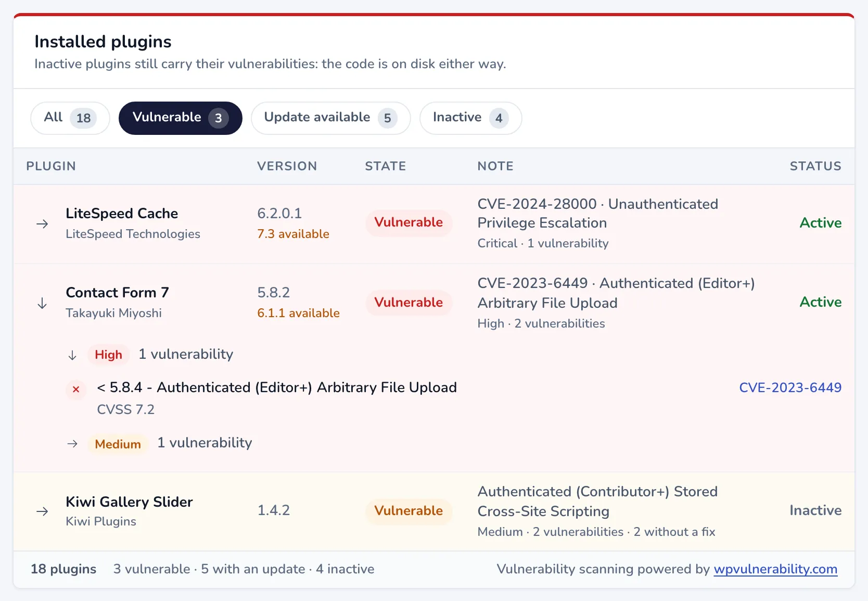Click the Inactive status for Kiwi Gallery Slider
This screenshot has width=868, height=601.
coord(815,510)
